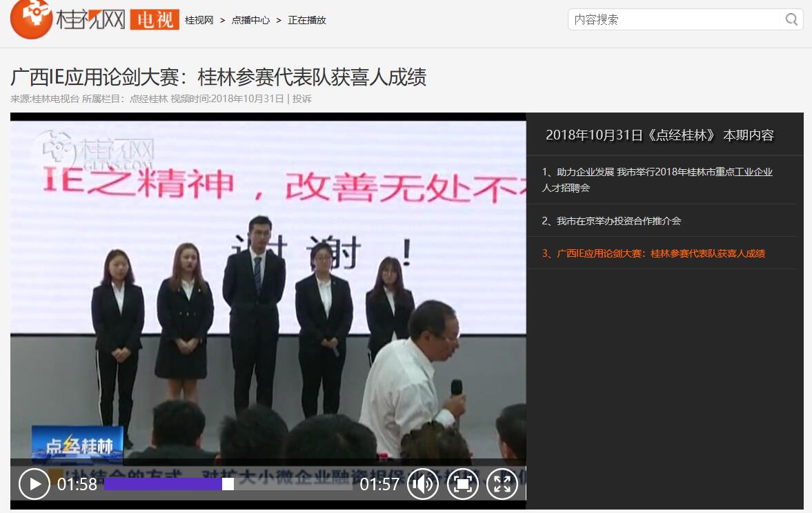
Task: Click the orange 桂视网 logo icon
Action: pos(31,19)
